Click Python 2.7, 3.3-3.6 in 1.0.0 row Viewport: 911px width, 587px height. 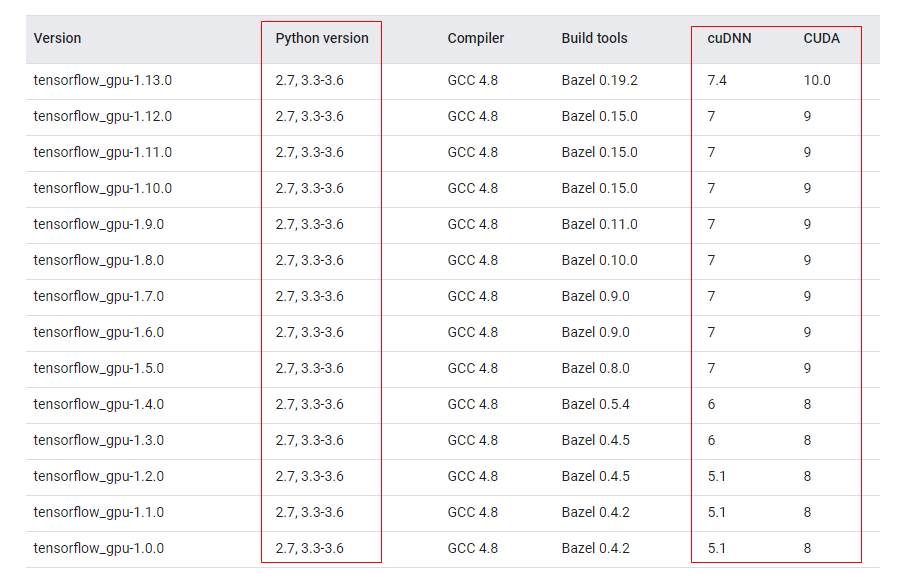(x=310, y=549)
